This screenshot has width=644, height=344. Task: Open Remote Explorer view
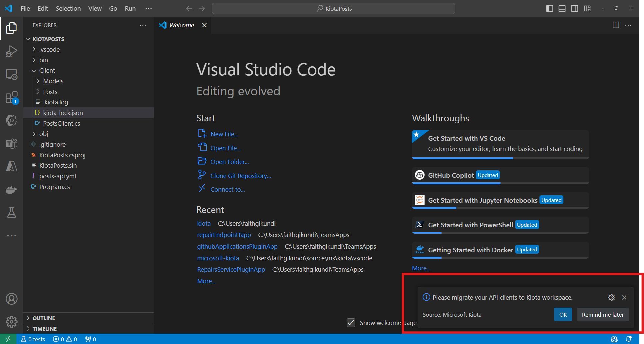click(11, 75)
